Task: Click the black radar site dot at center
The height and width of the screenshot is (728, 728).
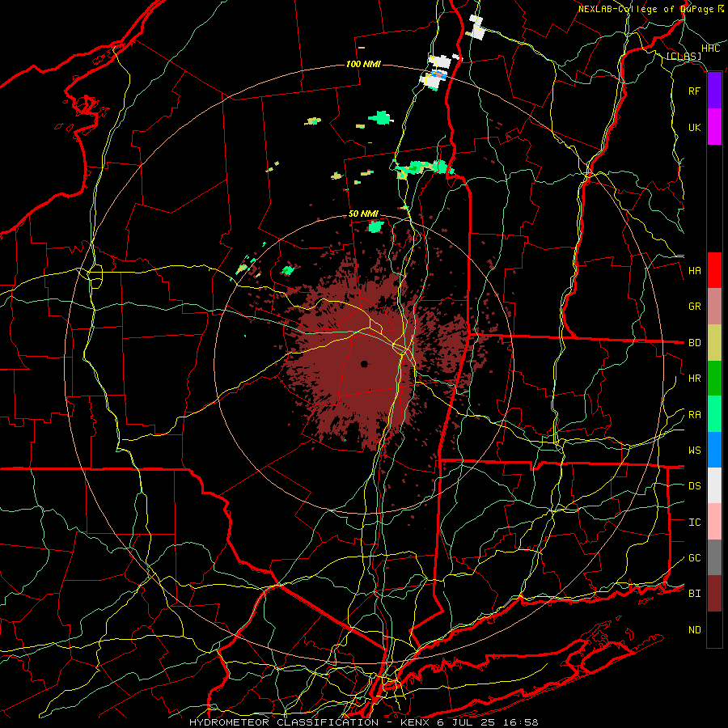Action: click(x=365, y=364)
